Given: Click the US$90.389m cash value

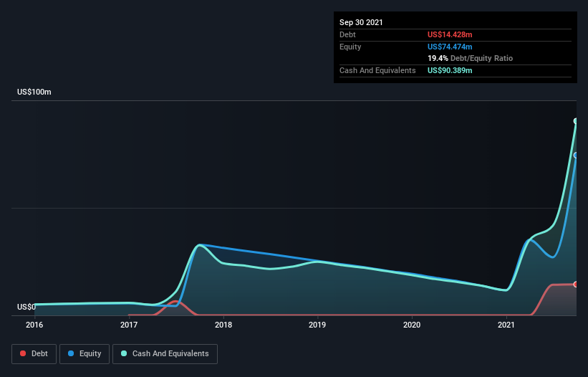Looking at the screenshot, I should point(450,70).
